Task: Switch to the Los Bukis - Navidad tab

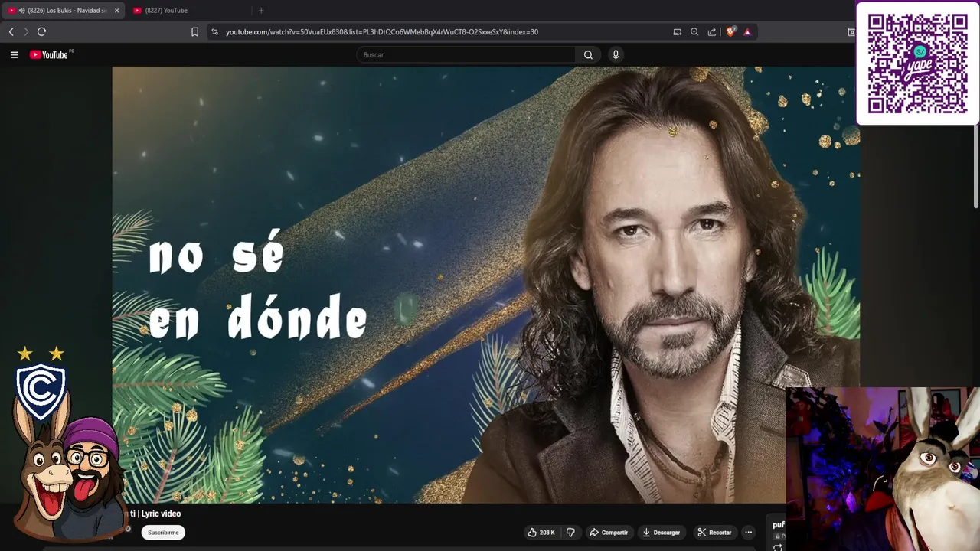Action: point(64,11)
